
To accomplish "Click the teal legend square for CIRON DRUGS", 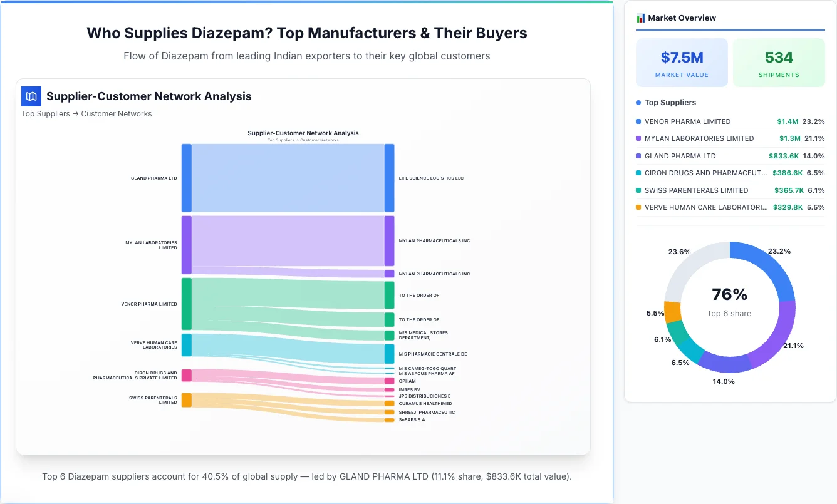I will (x=640, y=173).
